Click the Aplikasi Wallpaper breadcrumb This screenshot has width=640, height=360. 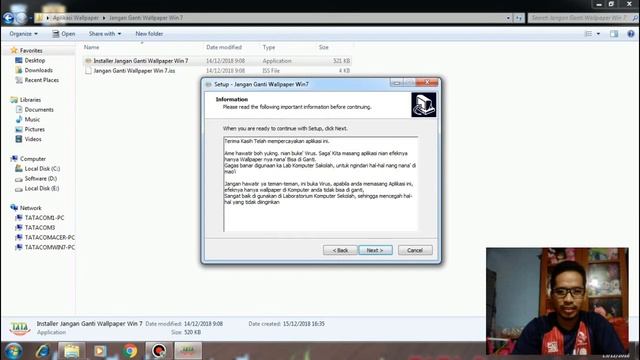(x=76, y=18)
